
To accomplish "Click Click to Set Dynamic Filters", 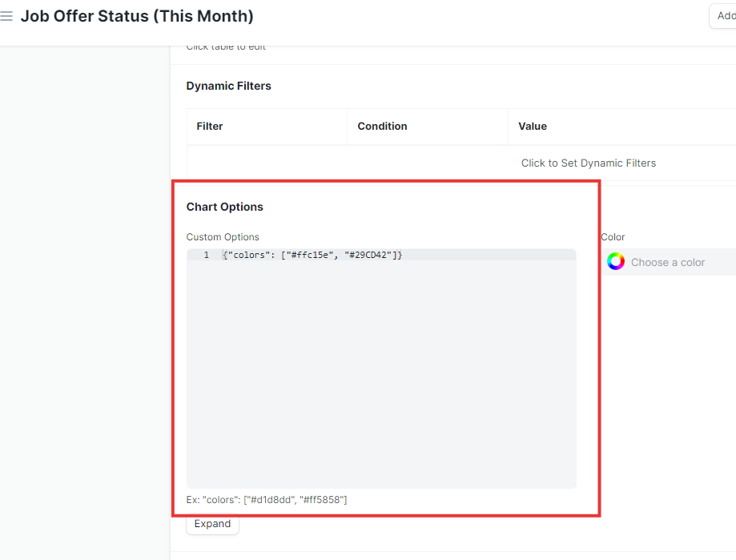I will pos(588,163).
